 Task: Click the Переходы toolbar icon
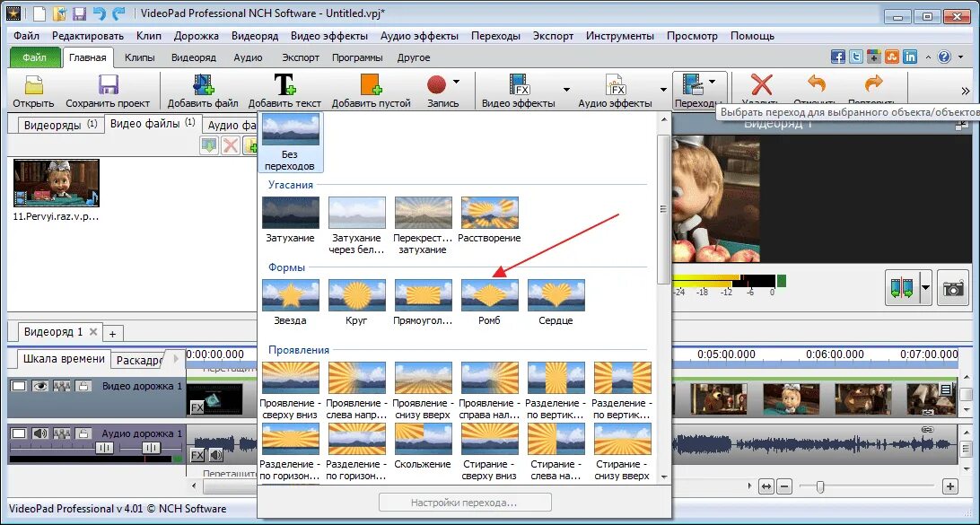[693, 85]
